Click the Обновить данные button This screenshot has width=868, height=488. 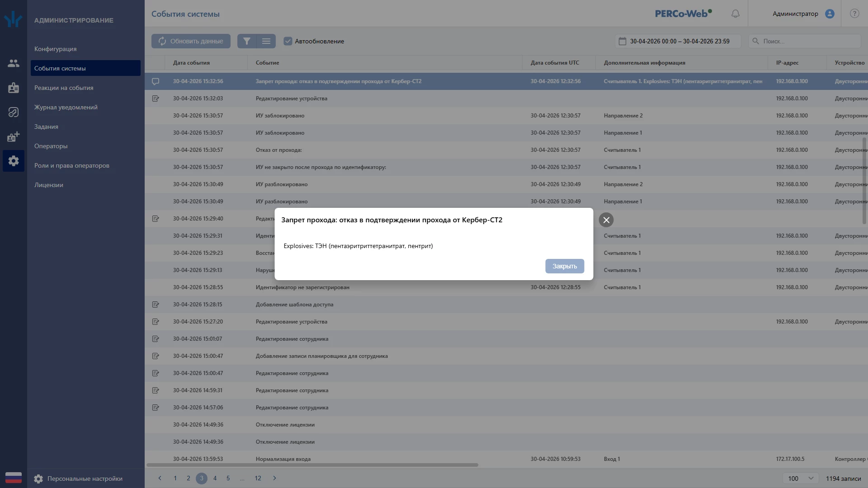point(191,41)
